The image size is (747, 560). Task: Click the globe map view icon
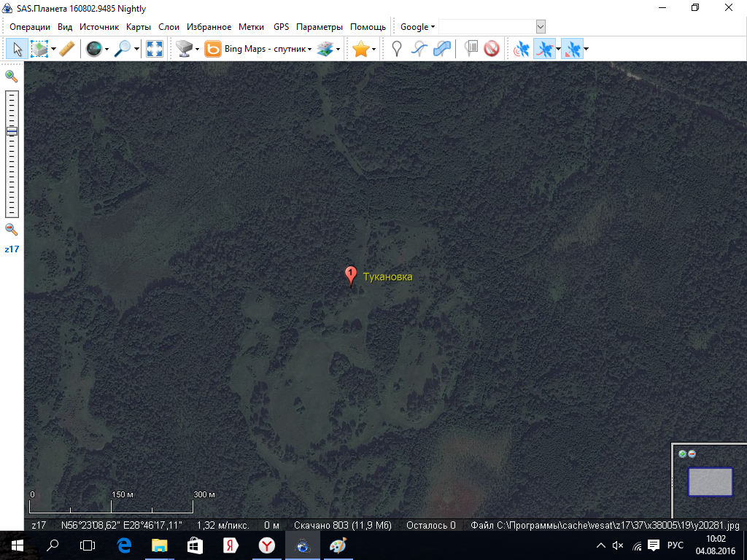(x=94, y=49)
